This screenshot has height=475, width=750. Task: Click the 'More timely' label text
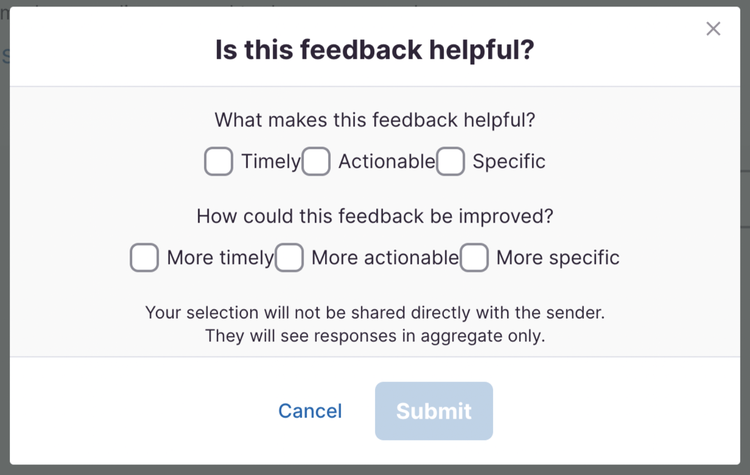(220, 257)
